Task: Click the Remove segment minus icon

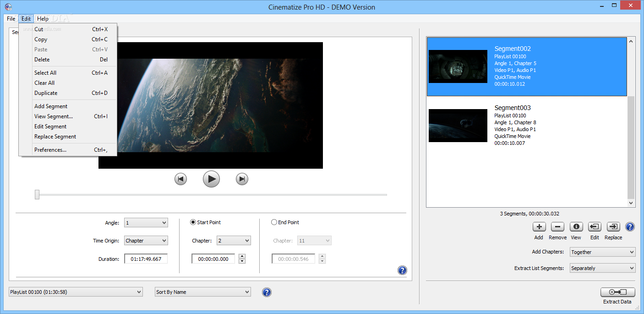Action: click(557, 226)
